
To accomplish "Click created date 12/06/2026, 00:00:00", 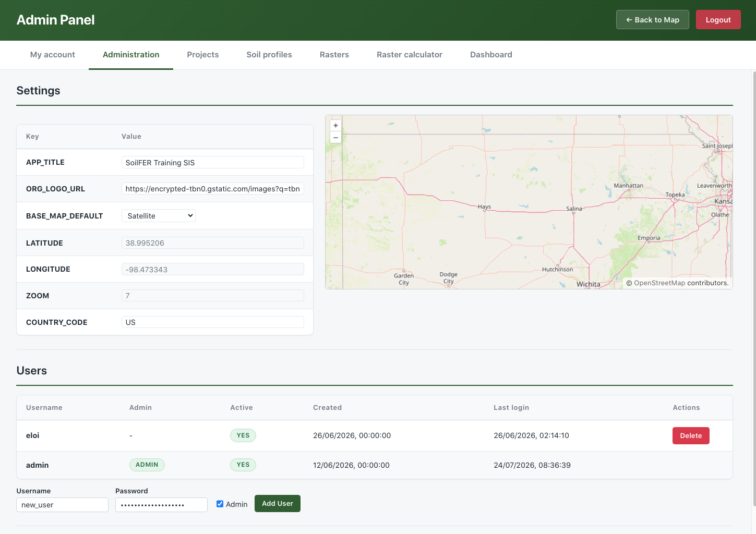I will [351, 465].
